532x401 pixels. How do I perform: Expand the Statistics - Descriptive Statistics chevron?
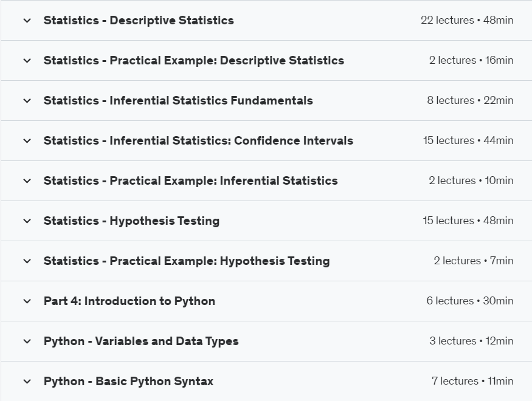pyautogui.click(x=27, y=21)
